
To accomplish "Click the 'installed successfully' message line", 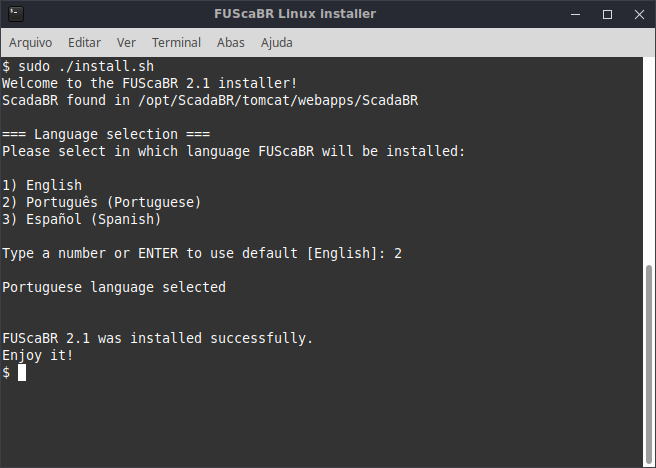I will tap(158, 338).
